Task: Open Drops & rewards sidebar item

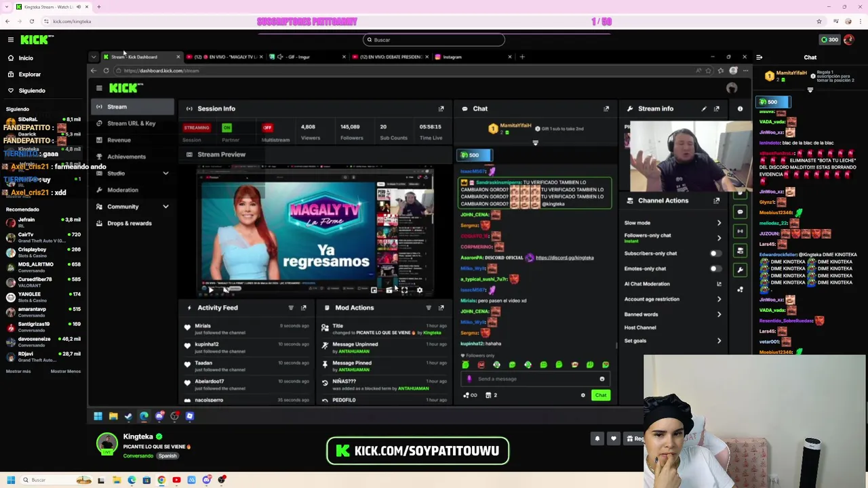Action: click(x=133, y=223)
